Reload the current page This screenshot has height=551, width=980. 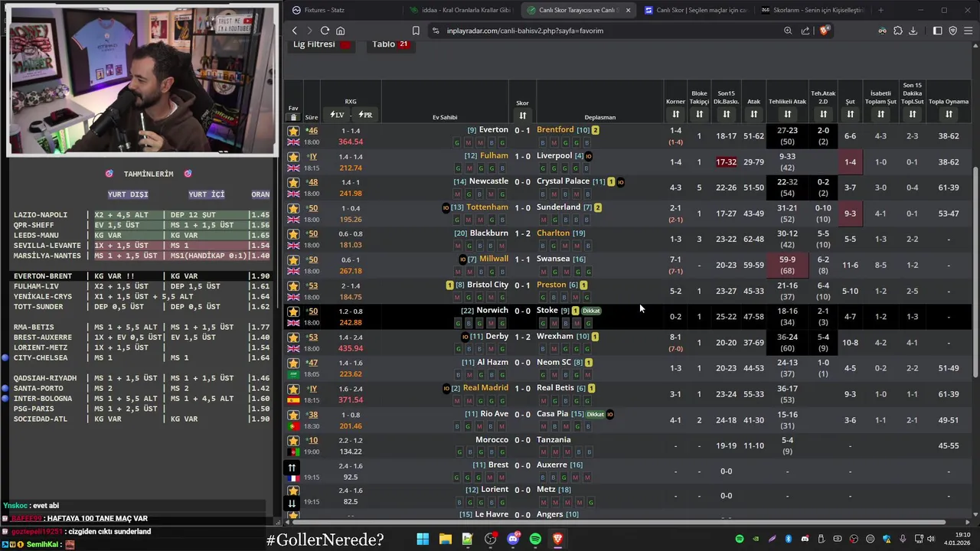click(325, 31)
